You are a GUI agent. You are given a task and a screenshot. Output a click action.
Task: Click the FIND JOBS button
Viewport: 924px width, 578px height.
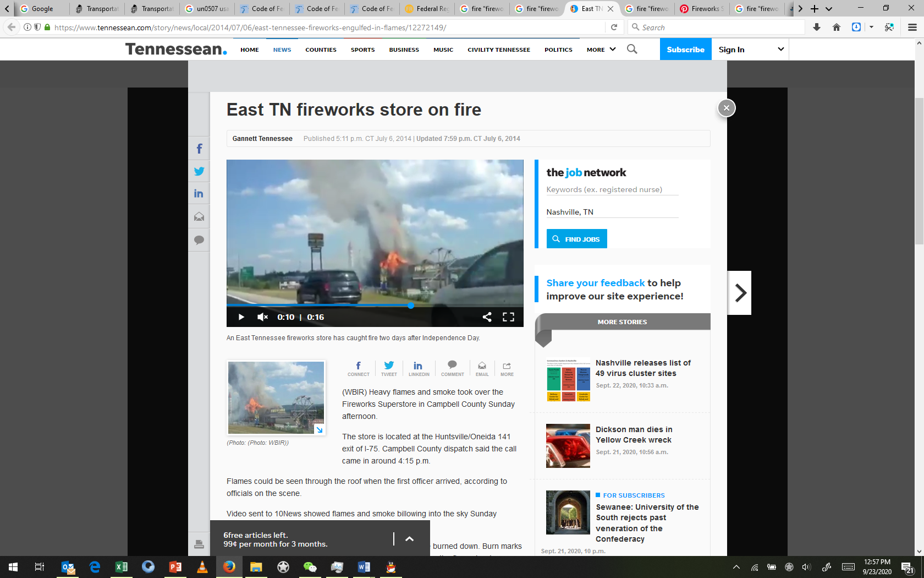pyautogui.click(x=576, y=239)
